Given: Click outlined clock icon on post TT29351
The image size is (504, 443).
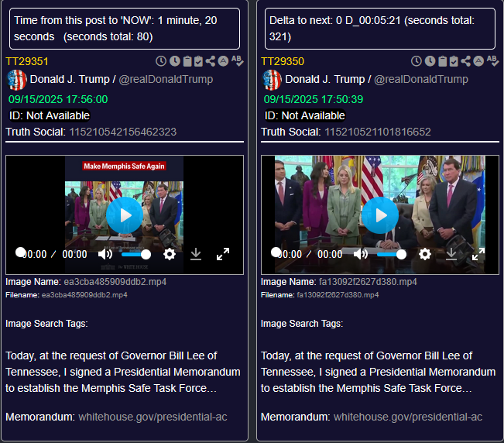Looking at the screenshot, I should (x=161, y=61).
